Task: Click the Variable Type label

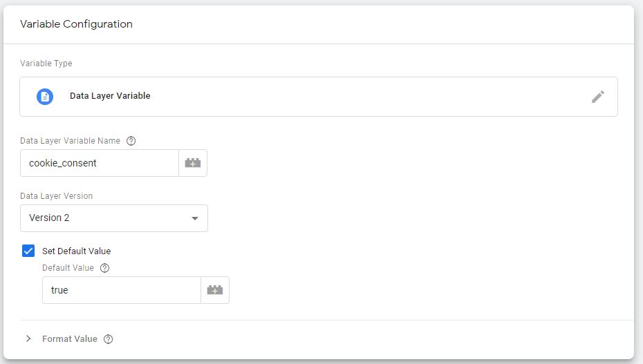Action: point(46,64)
